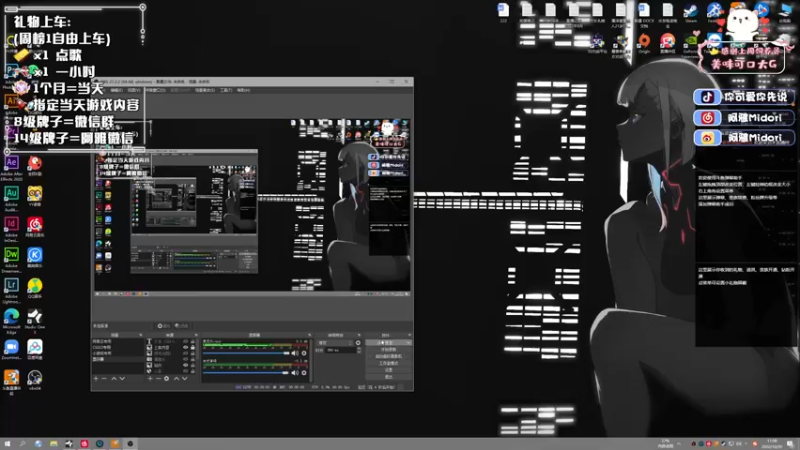Show hidden system tray icons chevron
800x450 pixels.
click(x=679, y=444)
